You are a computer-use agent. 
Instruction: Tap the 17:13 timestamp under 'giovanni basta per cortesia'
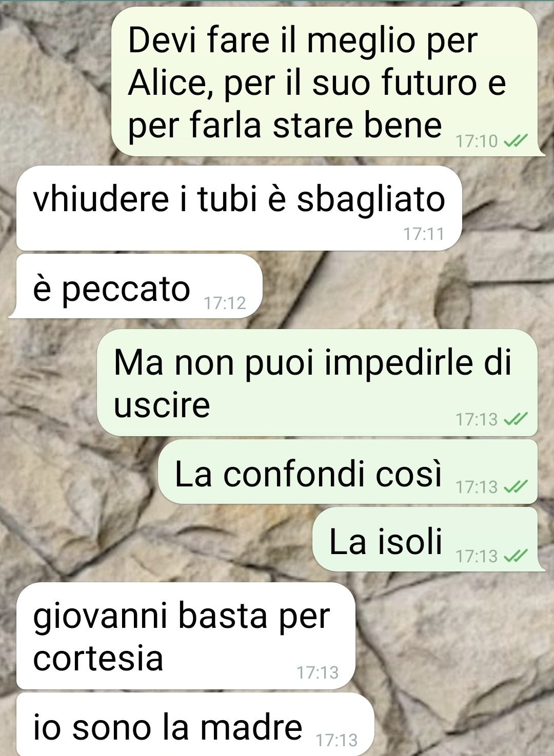click(318, 672)
